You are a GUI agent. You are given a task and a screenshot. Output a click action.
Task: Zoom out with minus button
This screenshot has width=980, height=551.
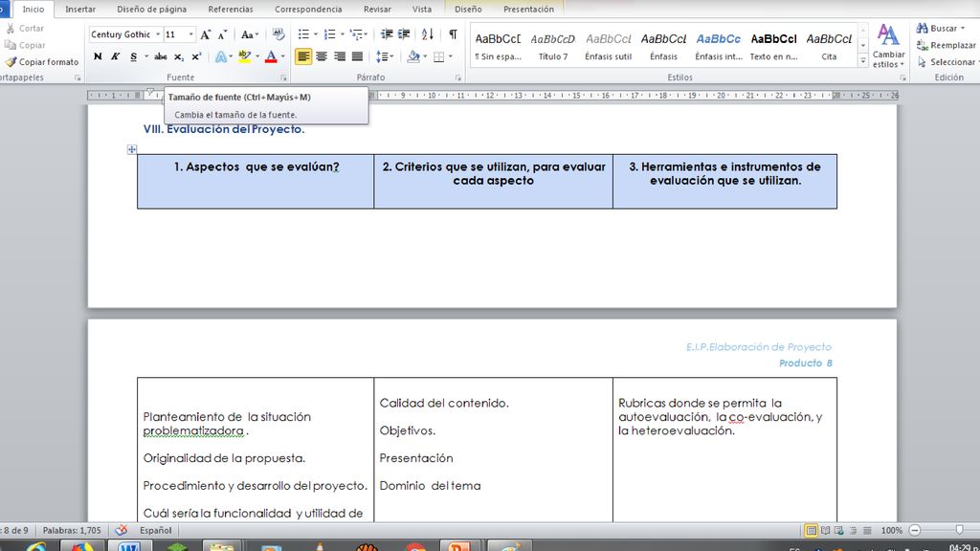915,530
